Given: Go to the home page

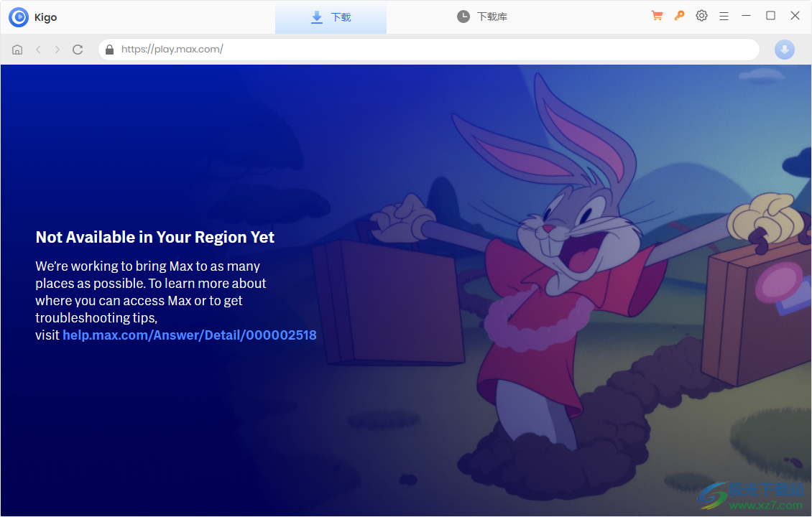Looking at the screenshot, I should point(17,50).
